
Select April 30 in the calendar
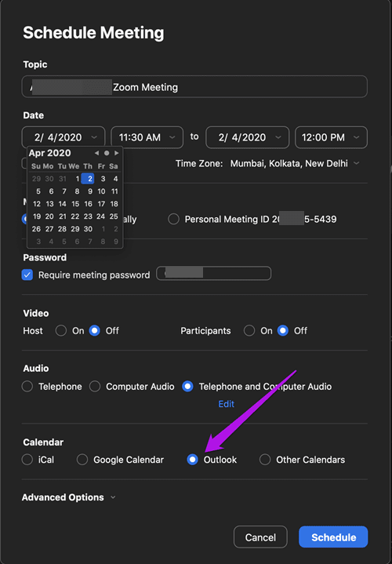(x=88, y=229)
